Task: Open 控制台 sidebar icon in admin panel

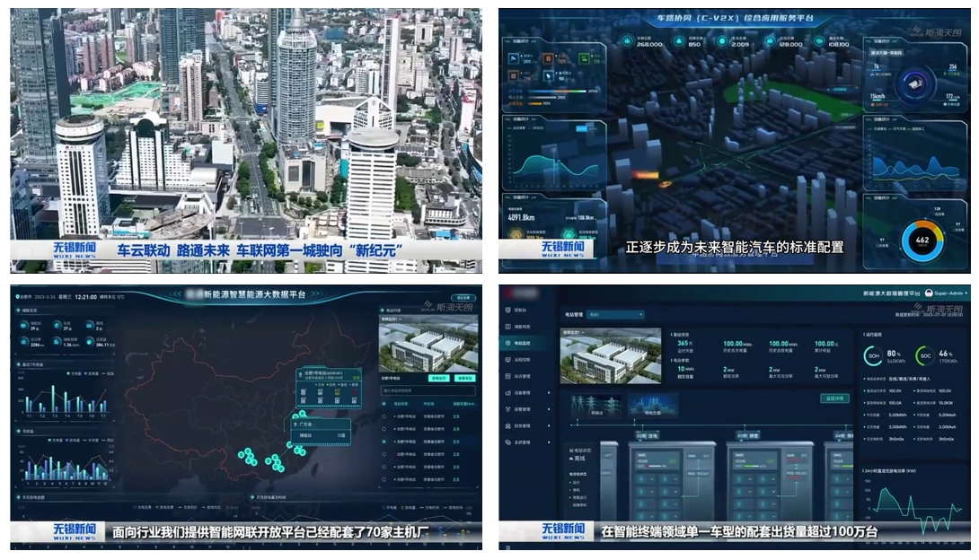Action: 509,310
